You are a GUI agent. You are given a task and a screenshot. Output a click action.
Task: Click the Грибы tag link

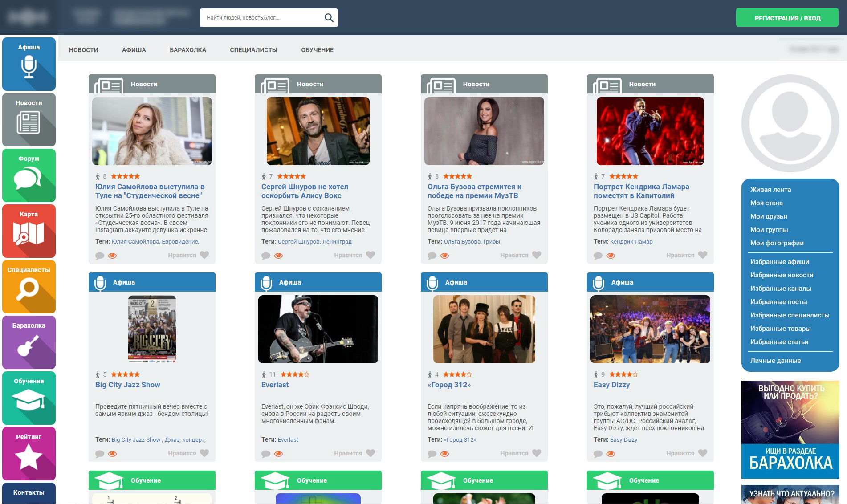(492, 242)
